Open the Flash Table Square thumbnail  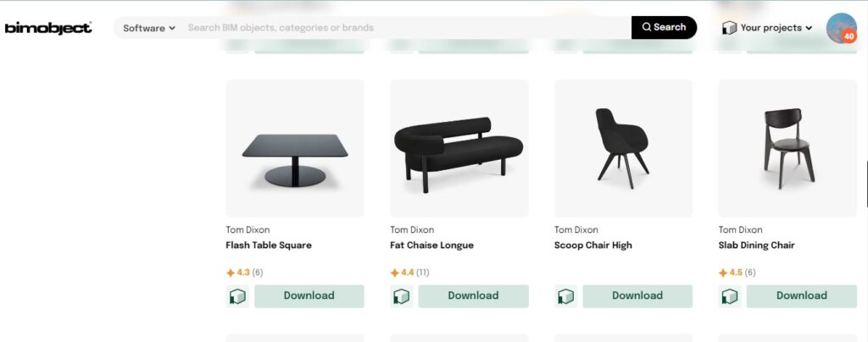click(x=295, y=148)
